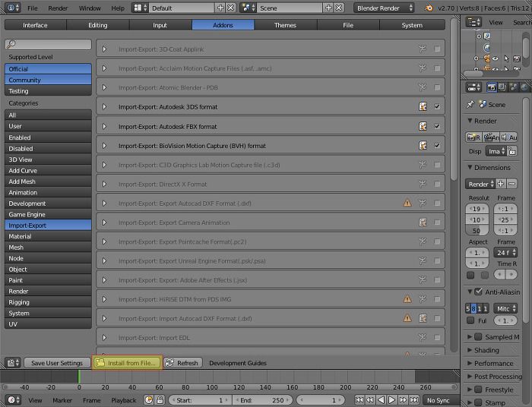Jump to the timeline start frame
This screenshot has width=532, height=407.
[359, 400]
